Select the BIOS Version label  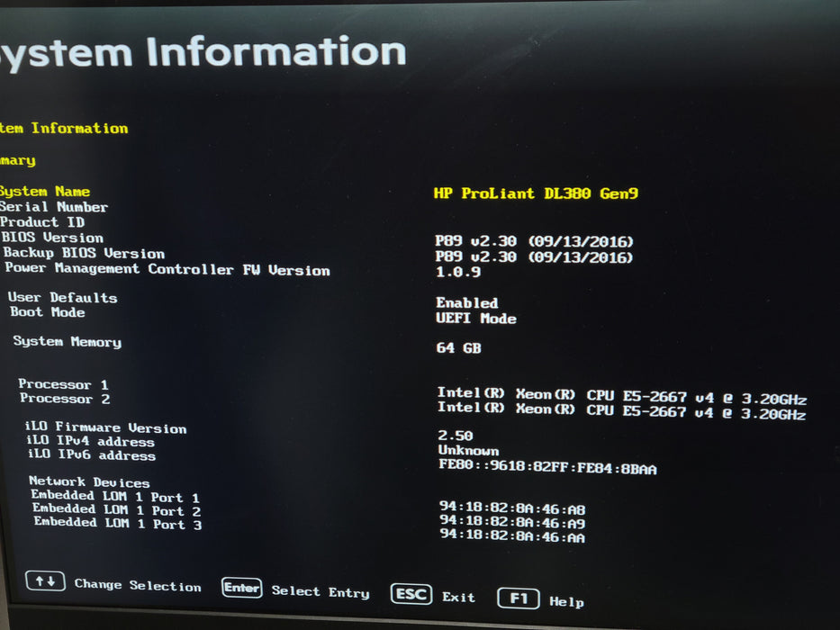(x=52, y=238)
